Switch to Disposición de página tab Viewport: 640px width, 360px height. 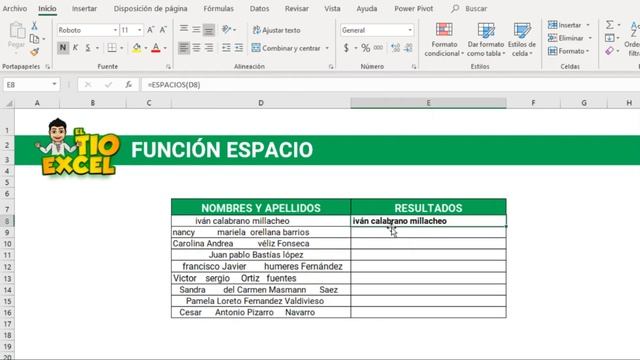click(151, 8)
